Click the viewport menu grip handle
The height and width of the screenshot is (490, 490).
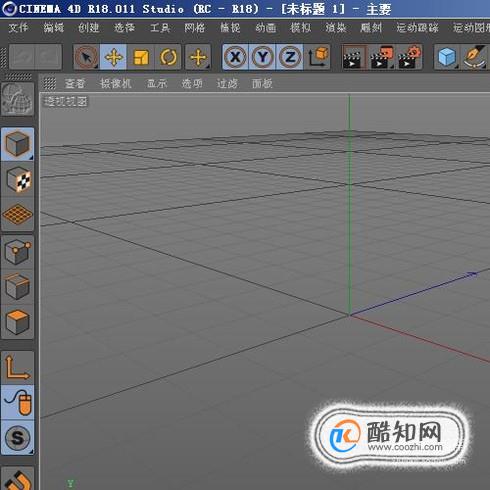[50, 83]
